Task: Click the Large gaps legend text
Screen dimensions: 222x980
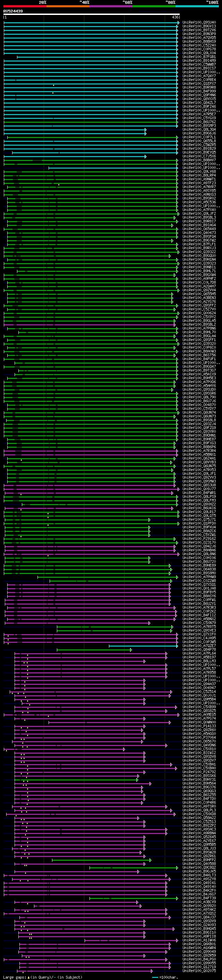Action: [x=43, y=977]
